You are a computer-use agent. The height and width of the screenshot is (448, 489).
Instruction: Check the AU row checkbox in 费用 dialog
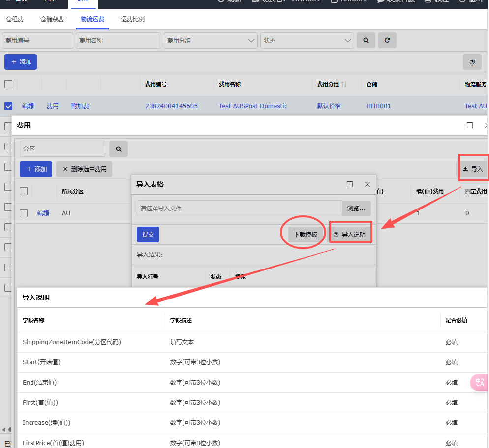click(24, 213)
